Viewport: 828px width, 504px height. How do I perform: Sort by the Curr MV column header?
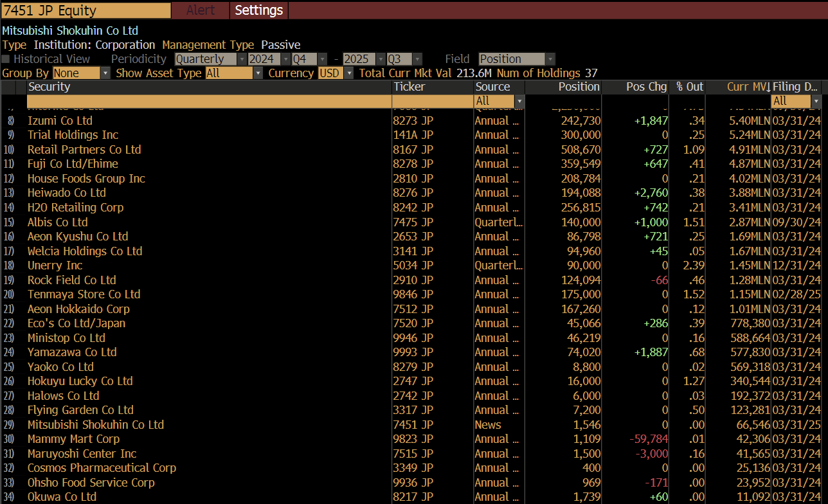738,87
